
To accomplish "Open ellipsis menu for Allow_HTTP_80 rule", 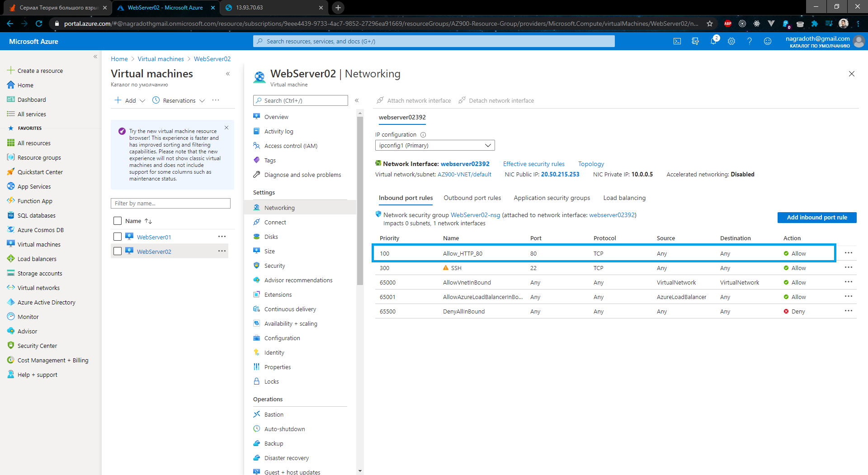I will tap(849, 253).
